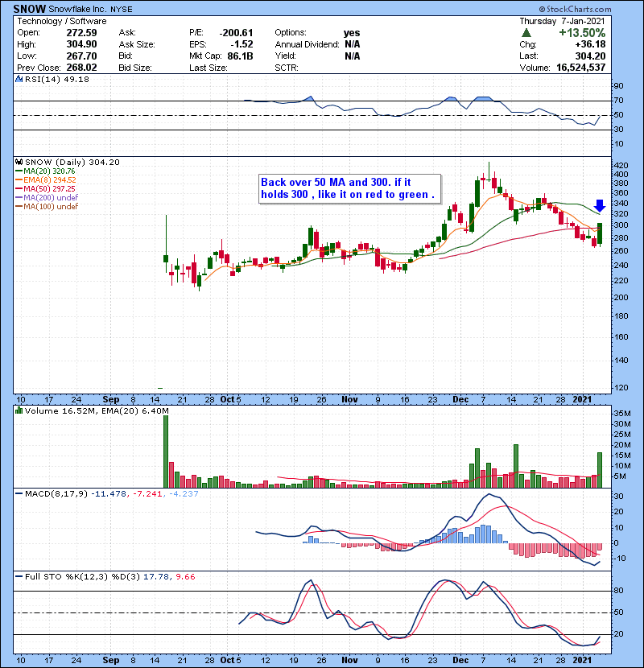Click the EPS value -1.52
Screen dimensions: 644x668
[242, 44]
